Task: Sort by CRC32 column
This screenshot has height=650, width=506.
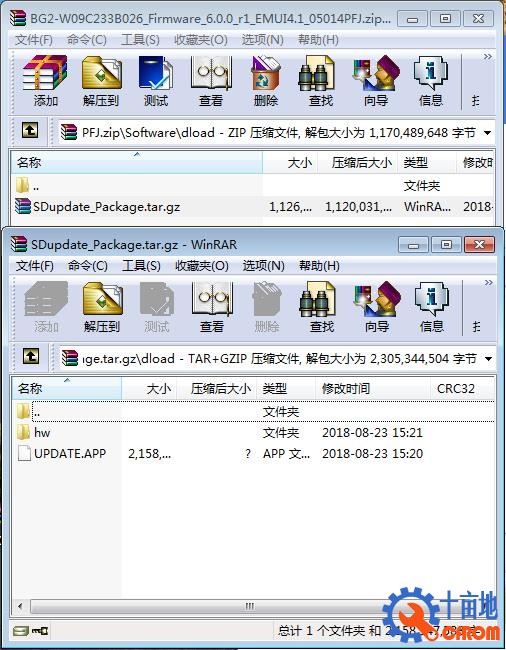Action: (462, 388)
